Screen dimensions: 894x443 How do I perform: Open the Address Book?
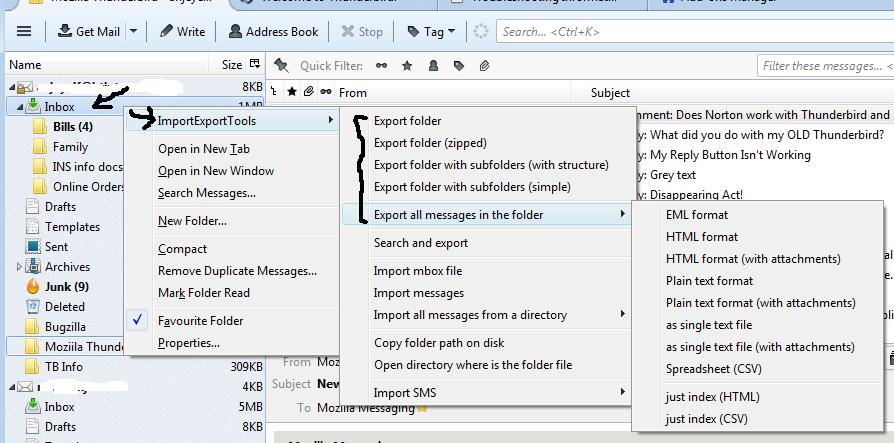(x=273, y=31)
